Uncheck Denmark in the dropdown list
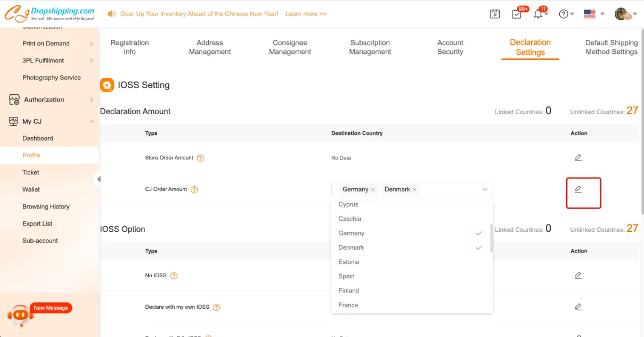Viewport: 644px width, 337px height. [x=352, y=248]
